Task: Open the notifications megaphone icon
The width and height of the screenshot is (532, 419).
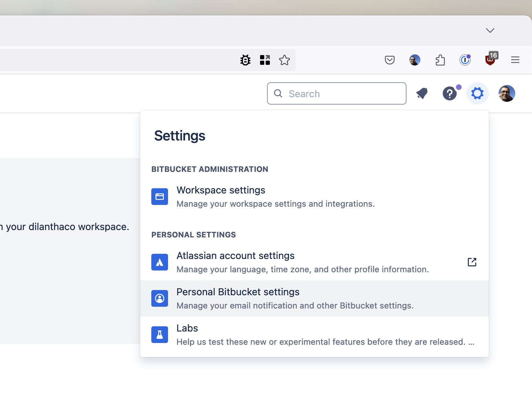Action: [x=422, y=93]
